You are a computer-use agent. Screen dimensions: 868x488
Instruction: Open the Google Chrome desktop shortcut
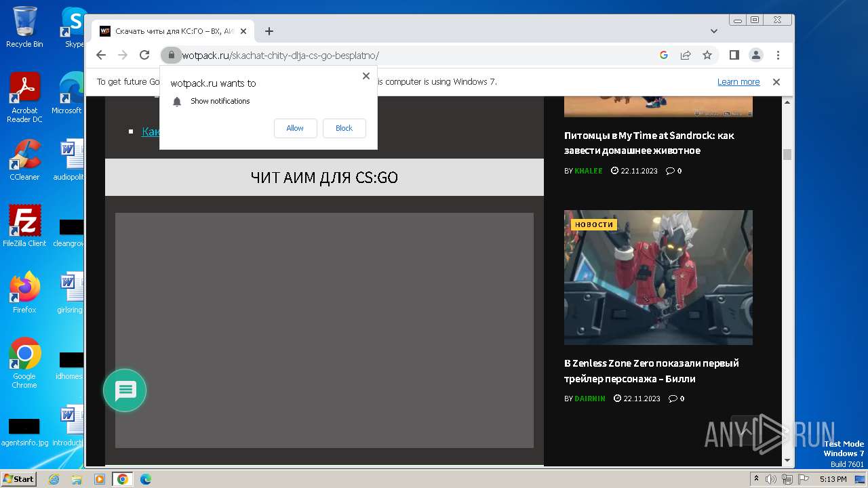pyautogui.click(x=24, y=363)
